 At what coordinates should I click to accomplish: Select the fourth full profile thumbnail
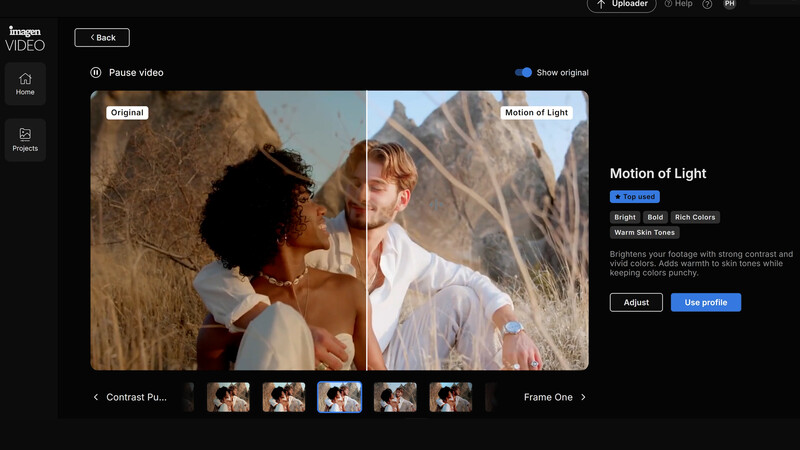395,397
